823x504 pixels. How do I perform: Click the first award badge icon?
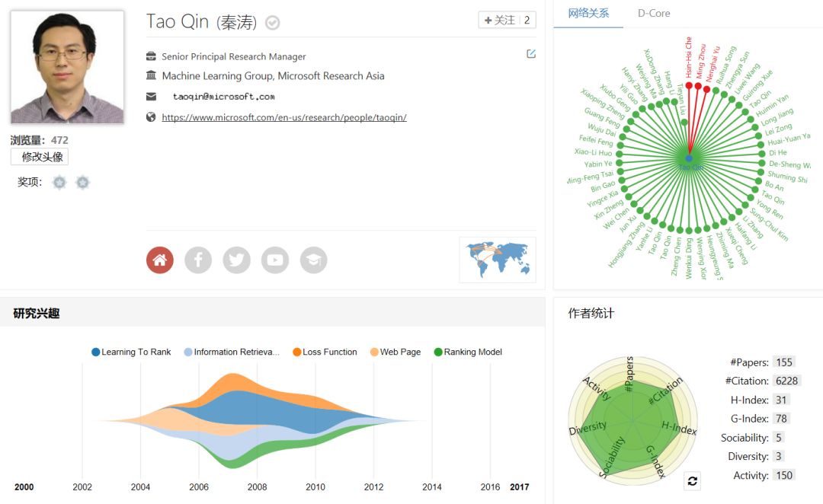coord(59,183)
